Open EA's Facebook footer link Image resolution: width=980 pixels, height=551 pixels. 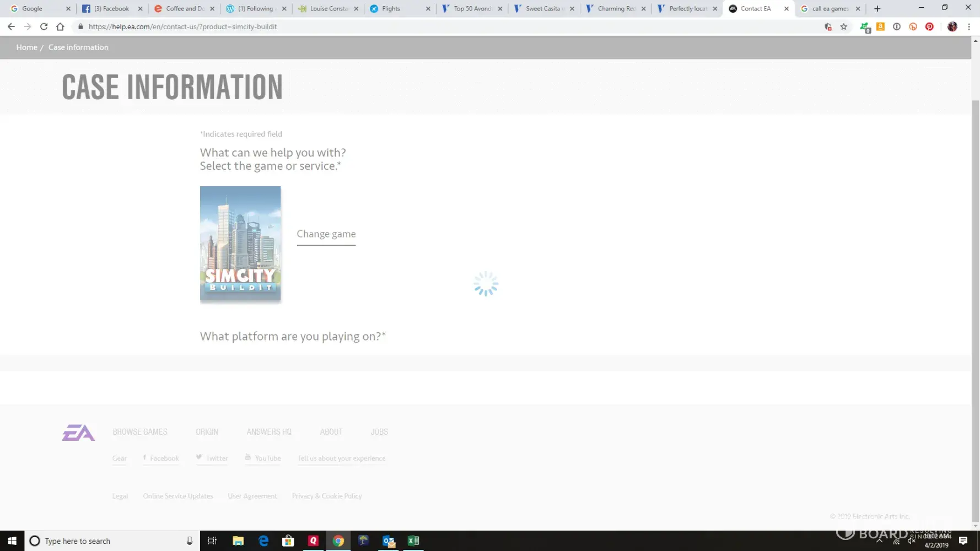click(161, 458)
